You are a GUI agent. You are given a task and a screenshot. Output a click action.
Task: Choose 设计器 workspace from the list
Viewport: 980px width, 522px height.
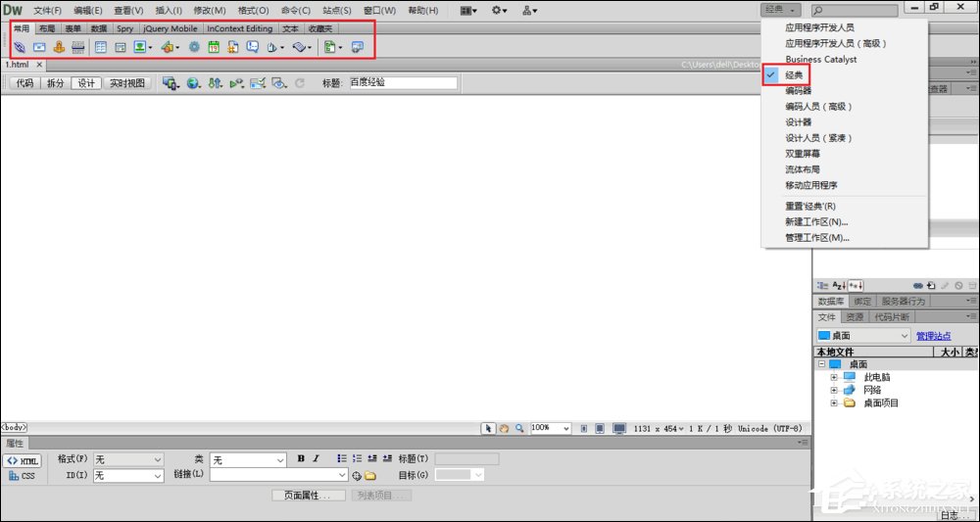pos(799,122)
